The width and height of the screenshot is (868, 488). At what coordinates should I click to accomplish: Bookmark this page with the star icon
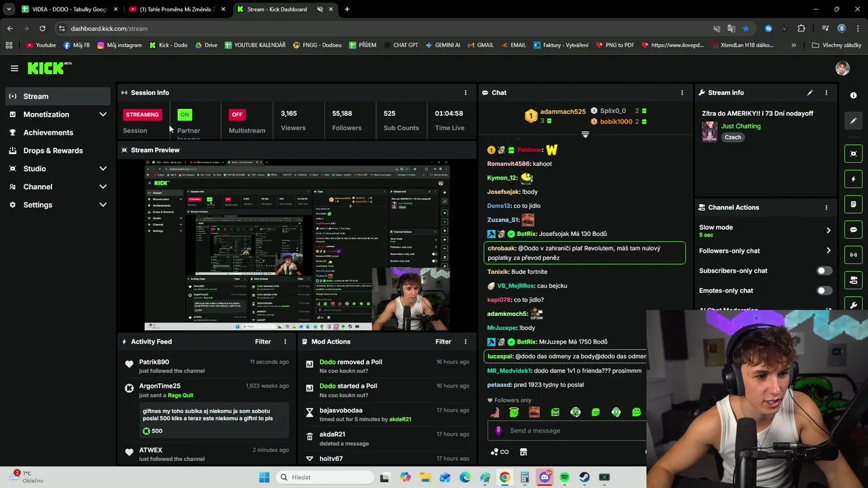coord(746,28)
